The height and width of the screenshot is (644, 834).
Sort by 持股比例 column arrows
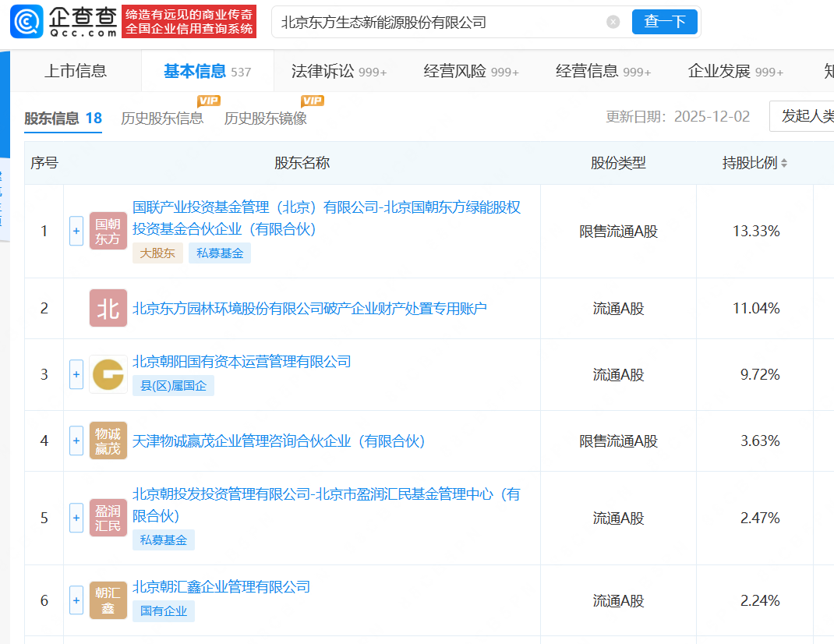tap(784, 163)
